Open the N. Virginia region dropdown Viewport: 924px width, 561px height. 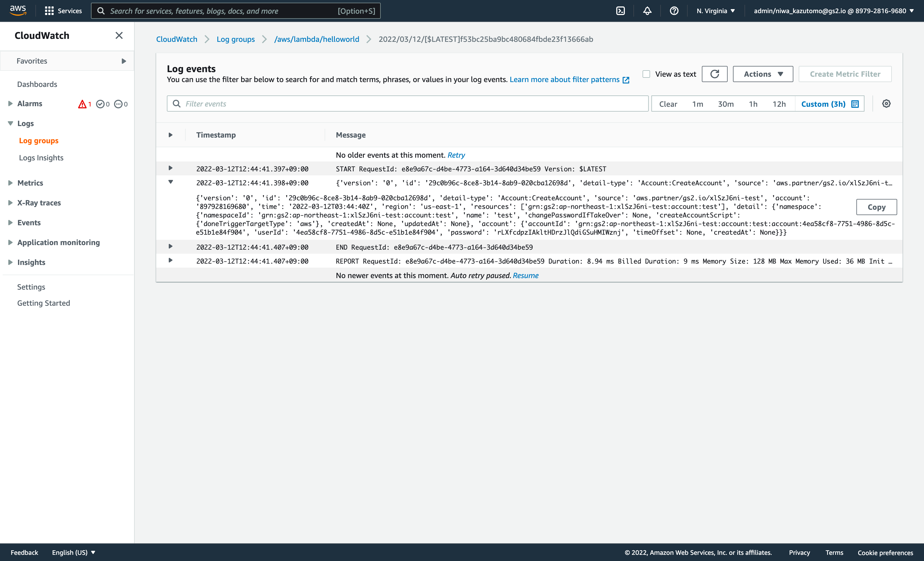pos(716,11)
